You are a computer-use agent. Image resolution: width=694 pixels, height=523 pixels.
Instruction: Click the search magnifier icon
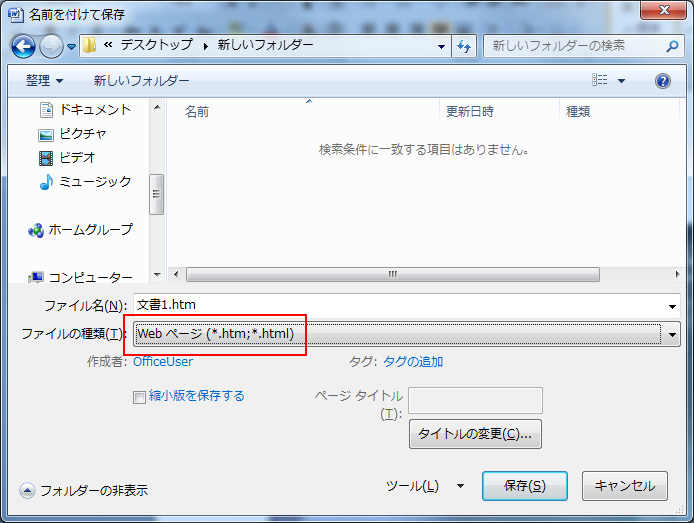(x=672, y=46)
